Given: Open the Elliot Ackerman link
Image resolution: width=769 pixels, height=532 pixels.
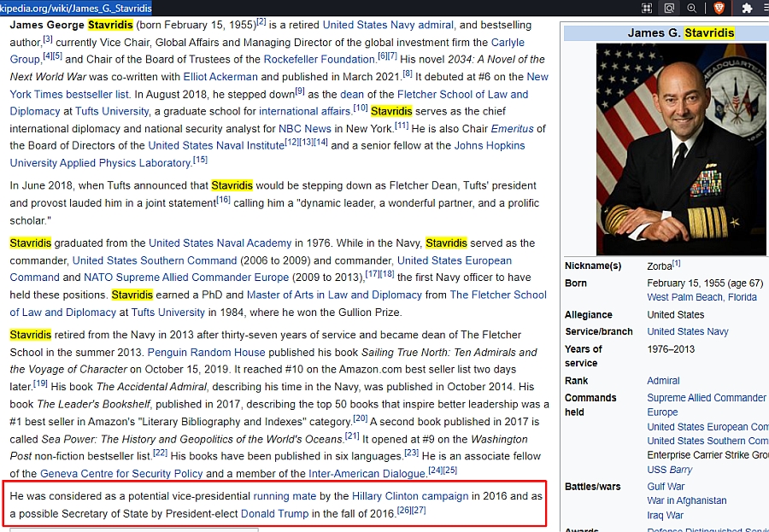Looking at the screenshot, I should click(x=220, y=77).
